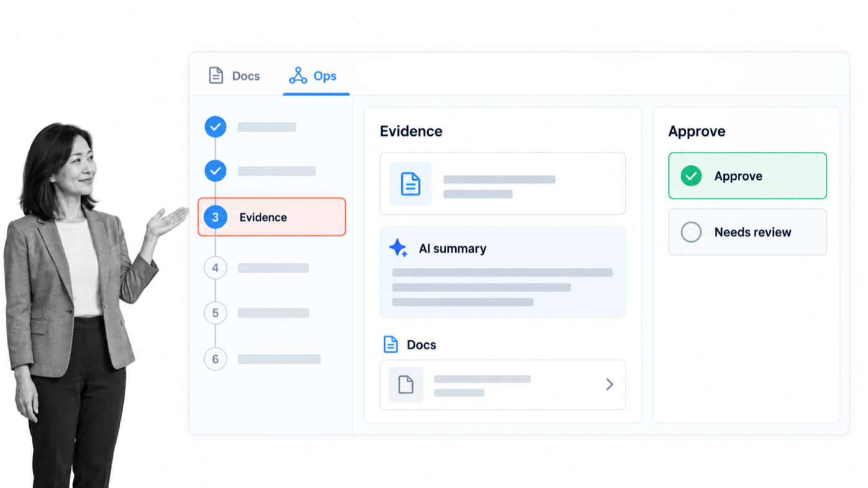Viewport: 868px width, 488px height.
Task: Click the green Approve checkmark icon
Action: 691,176
